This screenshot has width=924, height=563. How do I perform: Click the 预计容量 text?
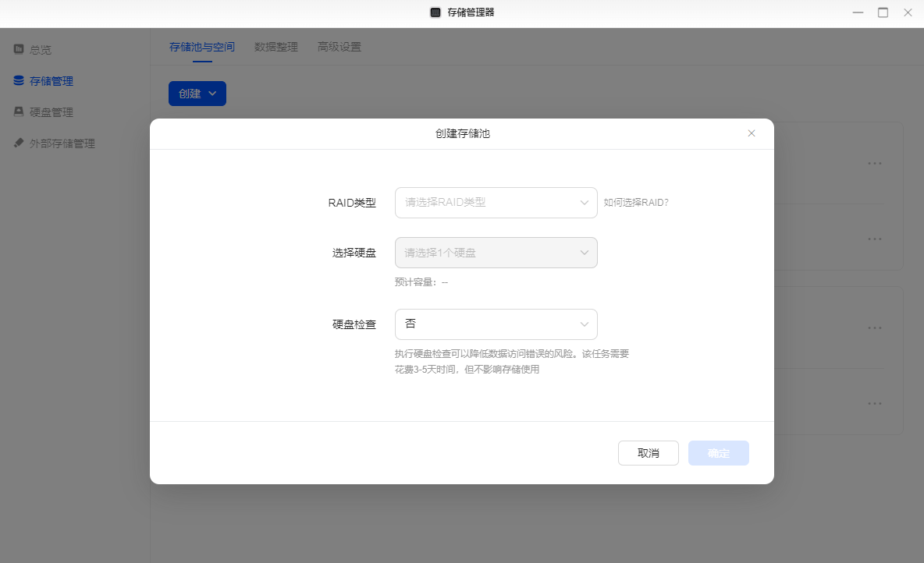point(421,282)
